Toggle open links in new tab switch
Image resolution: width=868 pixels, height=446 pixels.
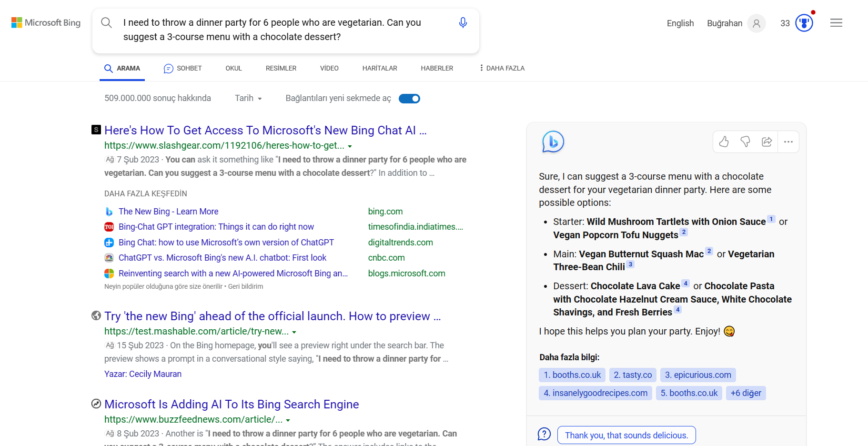[409, 99]
